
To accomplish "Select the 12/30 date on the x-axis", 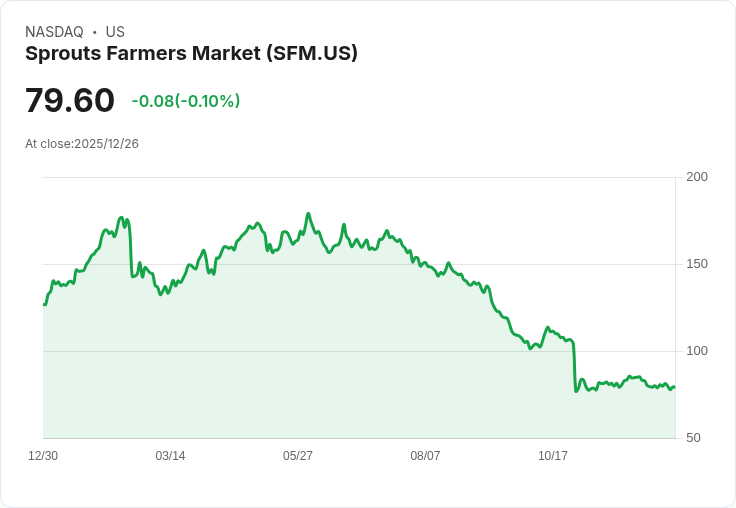I will click(43, 456).
